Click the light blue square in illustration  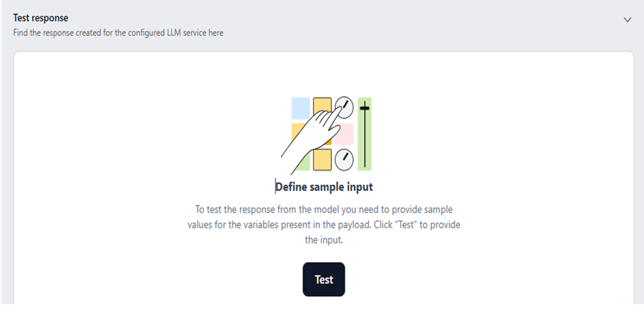(x=300, y=108)
